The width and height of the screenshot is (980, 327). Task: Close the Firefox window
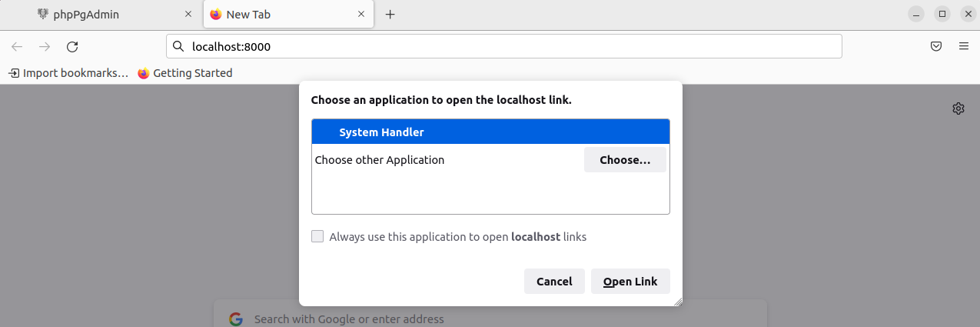967,14
